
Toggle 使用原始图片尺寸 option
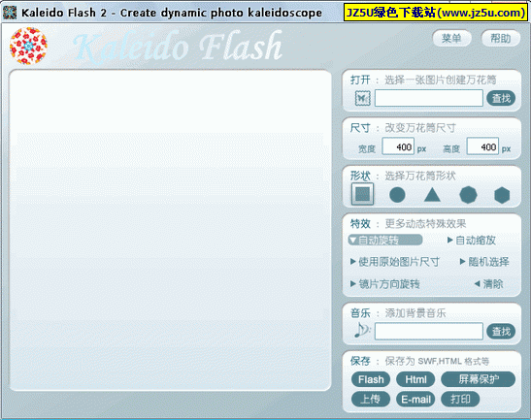point(395,262)
